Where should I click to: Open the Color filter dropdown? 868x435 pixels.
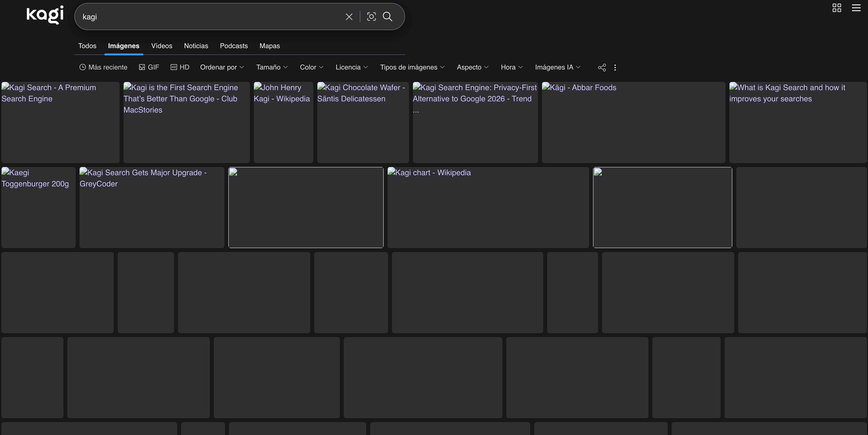[x=312, y=67]
